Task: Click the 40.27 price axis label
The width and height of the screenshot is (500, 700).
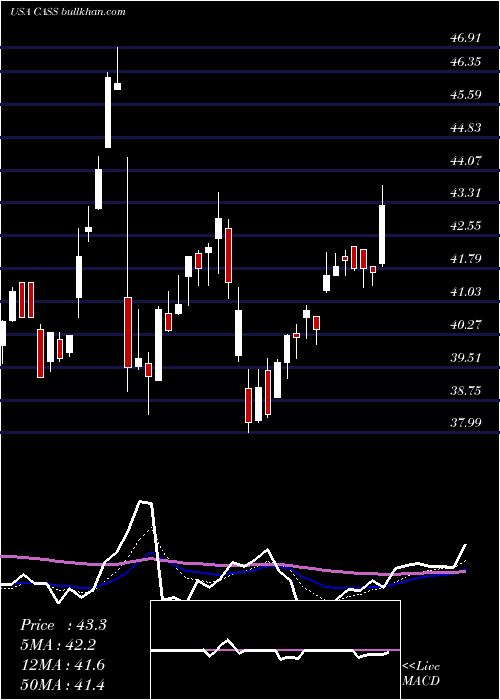Action: click(466, 325)
